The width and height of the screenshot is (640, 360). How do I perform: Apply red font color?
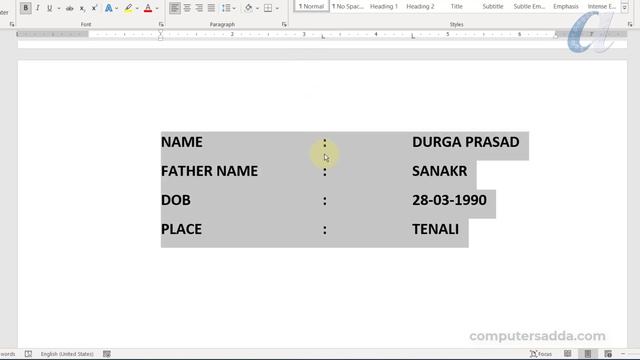[x=148, y=8]
